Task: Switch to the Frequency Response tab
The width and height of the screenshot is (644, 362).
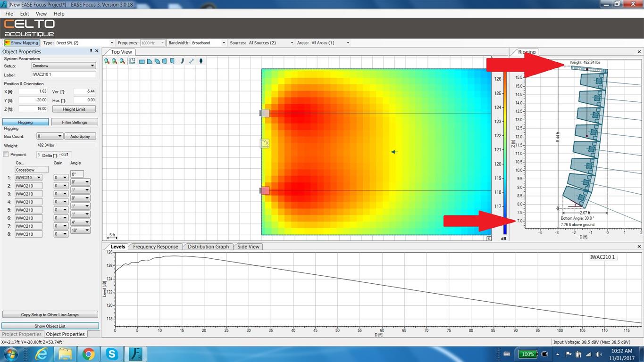Action: [156, 247]
